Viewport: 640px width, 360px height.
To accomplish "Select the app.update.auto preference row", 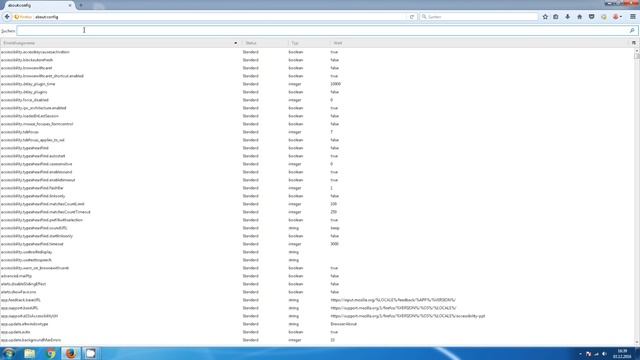I will coord(317,332).
